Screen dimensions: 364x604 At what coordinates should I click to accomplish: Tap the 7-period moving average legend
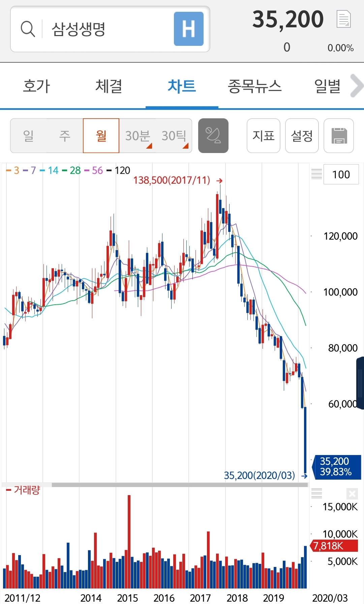pos(29,171)
